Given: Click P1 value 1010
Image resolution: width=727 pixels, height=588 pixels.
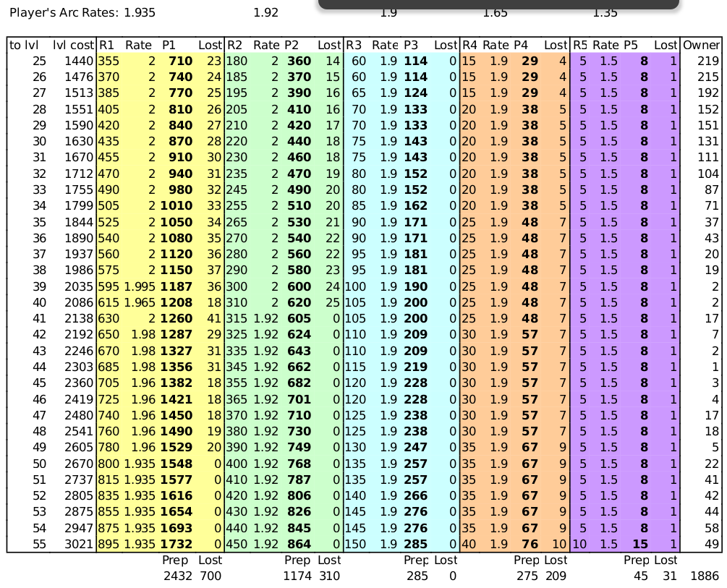Looking at the screenshot, I should [177, 206].
